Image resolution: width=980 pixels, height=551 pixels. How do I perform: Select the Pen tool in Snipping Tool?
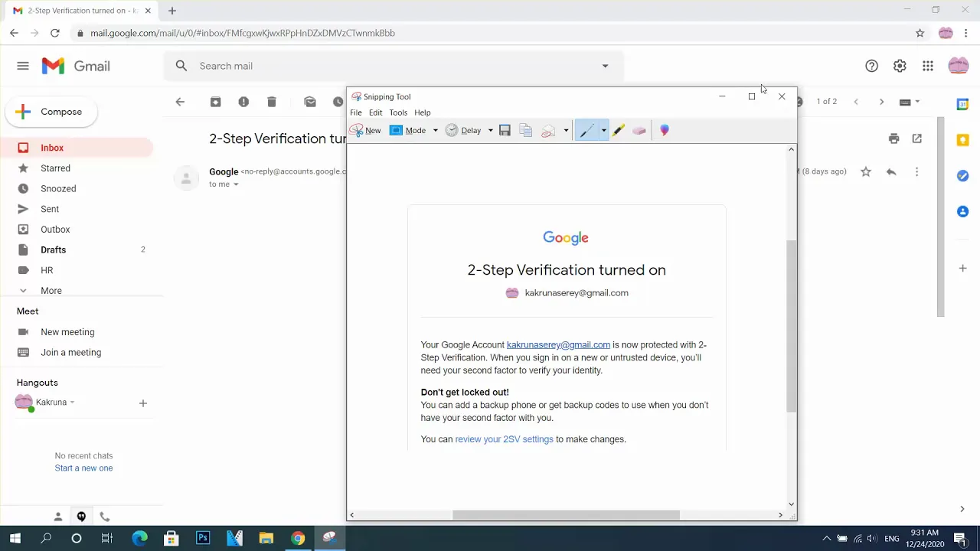tap(586, 131)
